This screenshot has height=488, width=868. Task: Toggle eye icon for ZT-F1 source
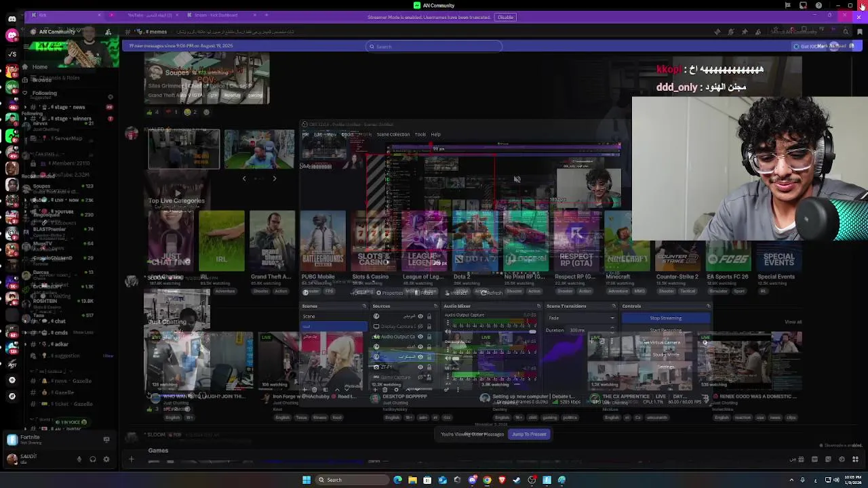[420, 367]
